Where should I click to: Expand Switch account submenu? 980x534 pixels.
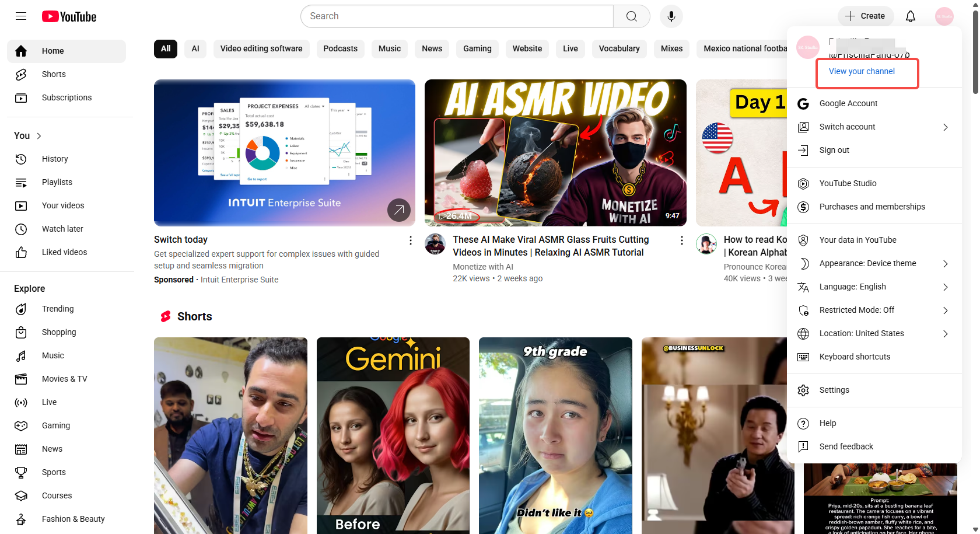pos(945,127)
